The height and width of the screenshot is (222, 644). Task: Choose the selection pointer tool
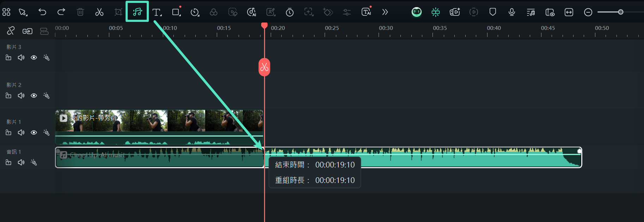point(23,12)
